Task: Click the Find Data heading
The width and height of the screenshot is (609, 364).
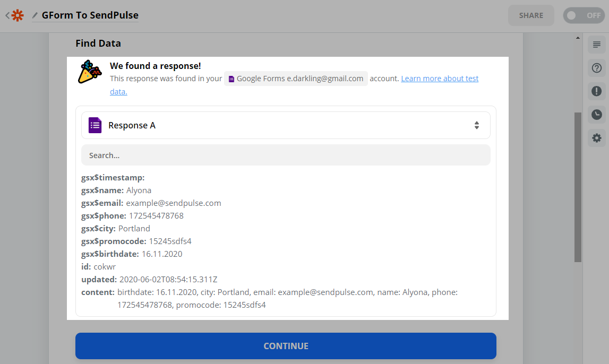Action: pyautogui.click(x=98, y=43)
